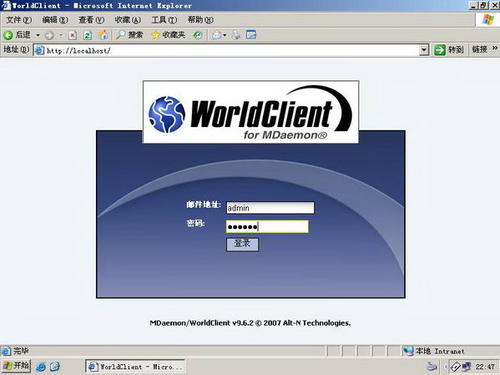500x375 pixels.
Task: Click the Mail toolbar icon
Action: click(x=219, y=35)
